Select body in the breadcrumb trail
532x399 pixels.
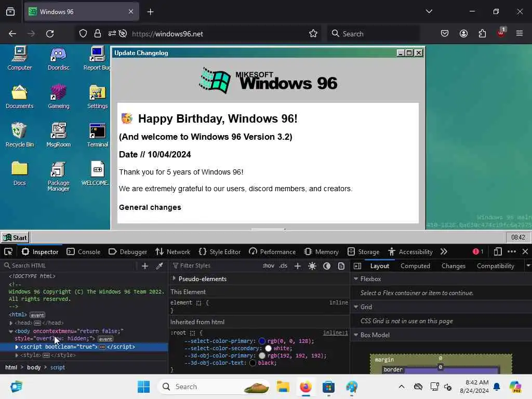[34, 367]
